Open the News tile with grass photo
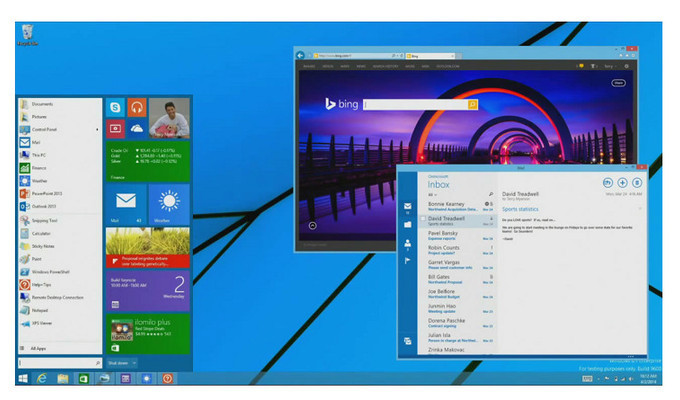The image size is (680, 400). pyautogui.click(x=147, y=247)
